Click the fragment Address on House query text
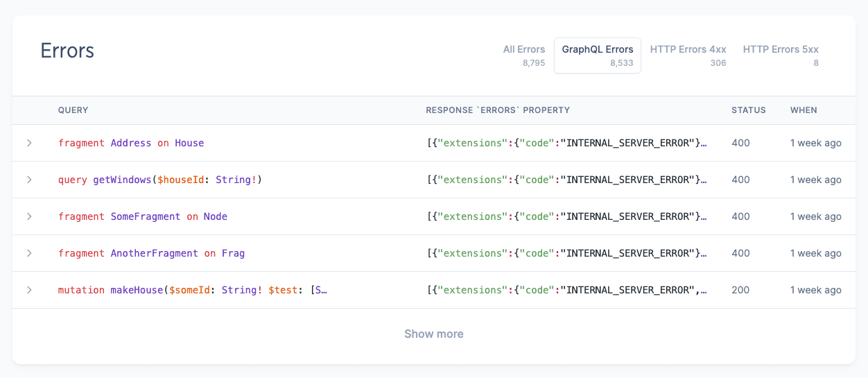This screenshot has width=868, height=378. coord(131,143)
